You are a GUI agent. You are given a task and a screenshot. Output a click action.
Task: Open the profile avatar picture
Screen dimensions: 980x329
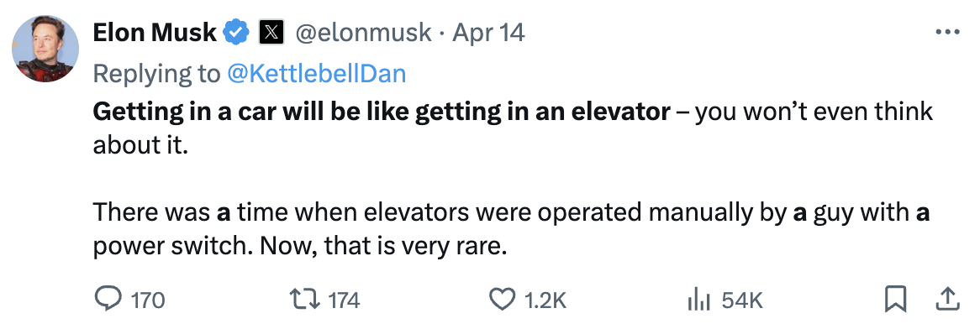tap(45, 49)
